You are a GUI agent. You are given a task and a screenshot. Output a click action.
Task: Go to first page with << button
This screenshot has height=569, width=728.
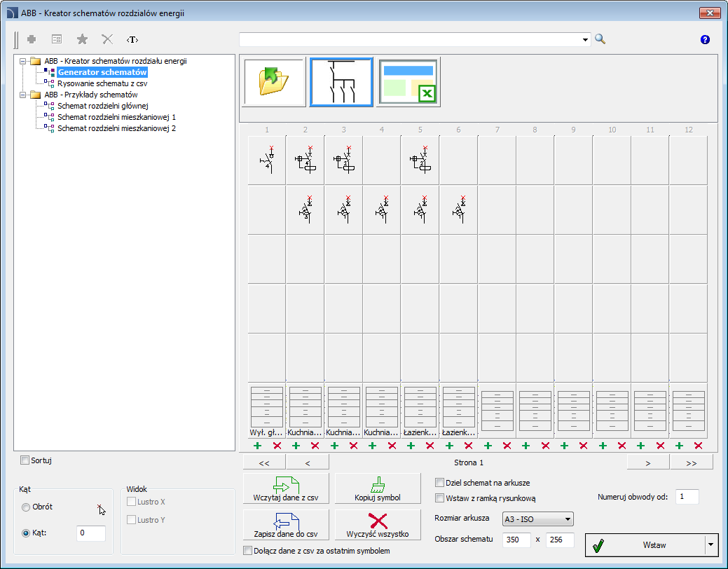coord(264,462)
